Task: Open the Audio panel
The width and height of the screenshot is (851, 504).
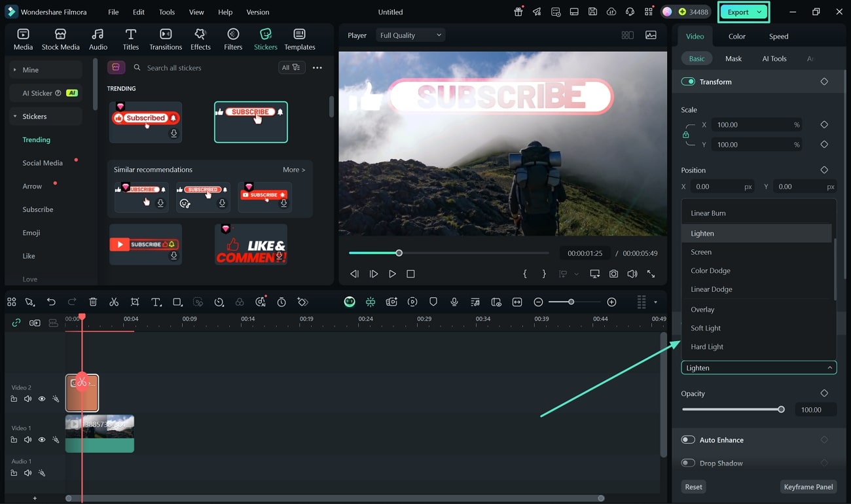Action: [98, 39]
